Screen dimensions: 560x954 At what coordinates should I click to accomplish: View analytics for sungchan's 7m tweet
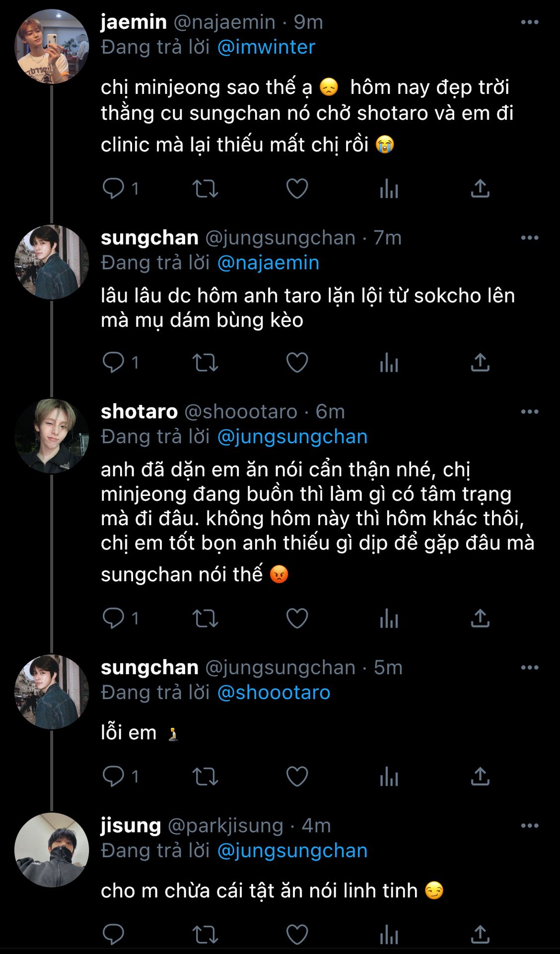(x=389, y=363)
